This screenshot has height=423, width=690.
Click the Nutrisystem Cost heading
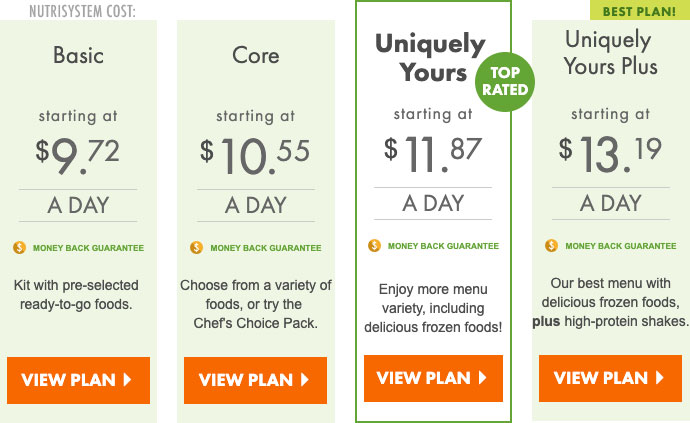point(82,11)
